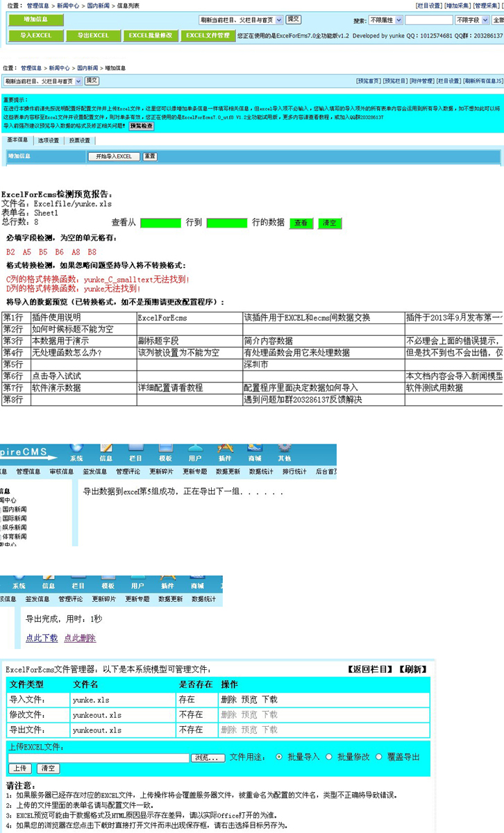
Task: Open refresh dropdown on 增加信息 page
Action: coord(42,81)
